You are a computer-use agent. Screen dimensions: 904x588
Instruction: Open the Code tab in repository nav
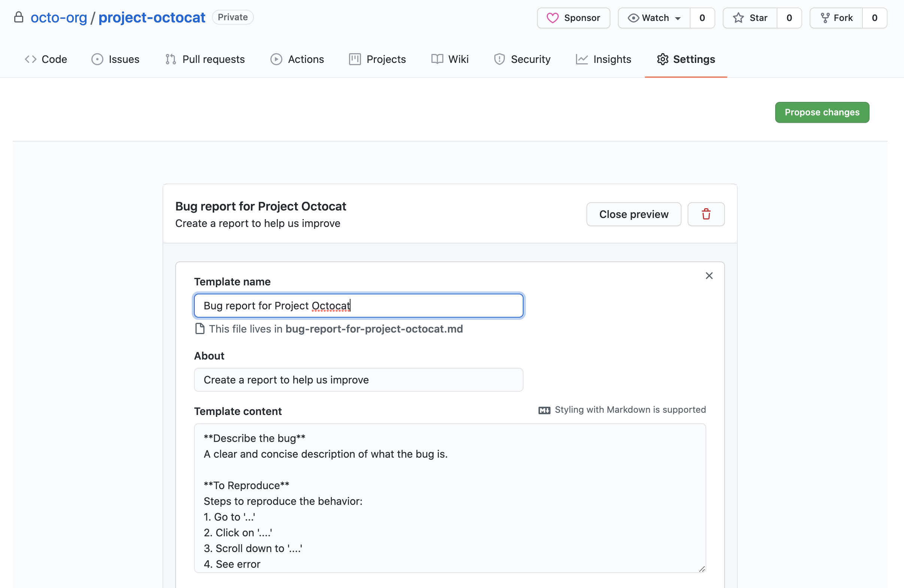[46, 59]
